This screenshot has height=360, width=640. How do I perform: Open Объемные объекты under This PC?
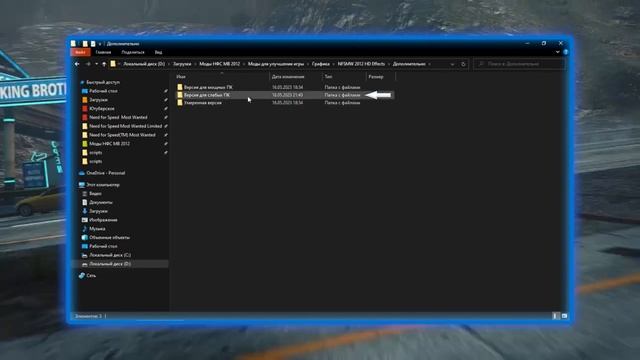click(109, 238)
